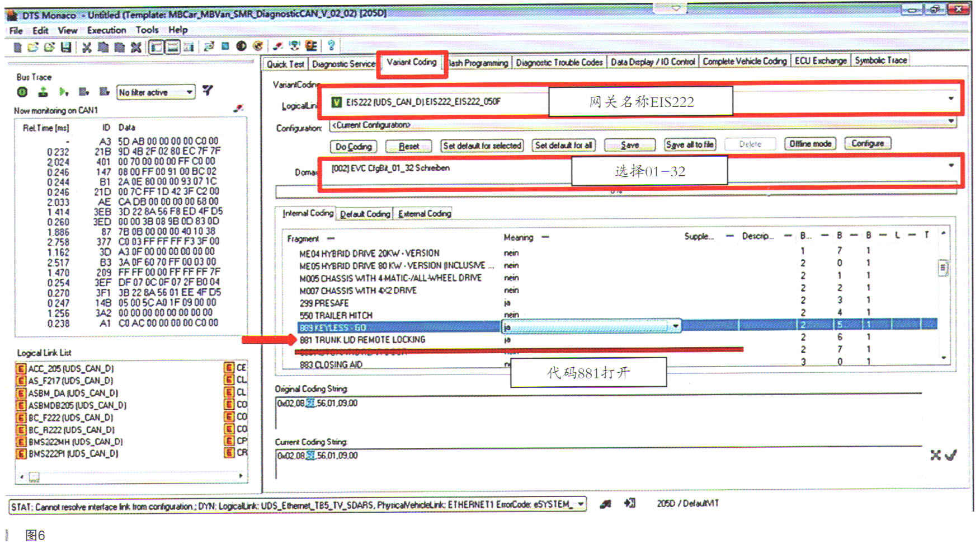Screen dimensions: 980x548
Task: Open the ja value dropdown for KEYLESS-GO
Action: [x=676, y=326]
